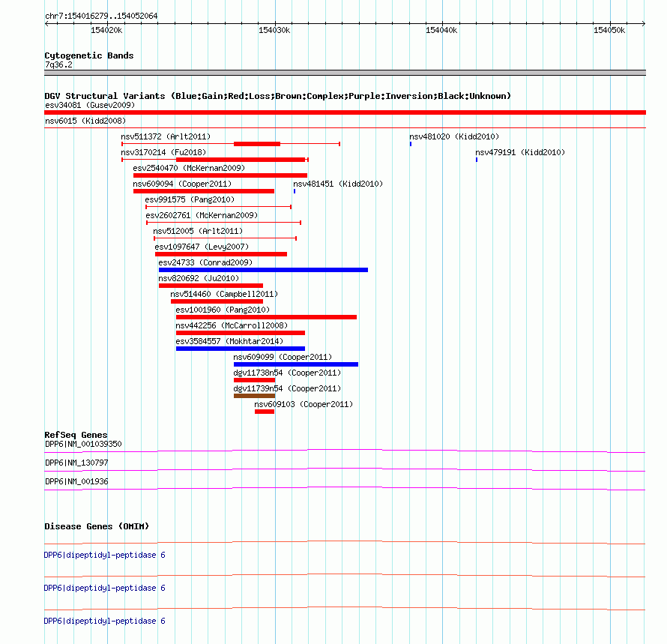Click the 154030k ruler position label
Screen dimensions: 667x644
pyautogui.click(x=274, y=30)
